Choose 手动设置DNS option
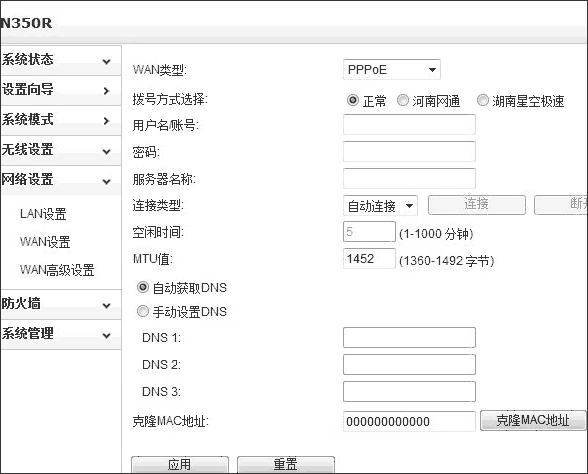 142,311
